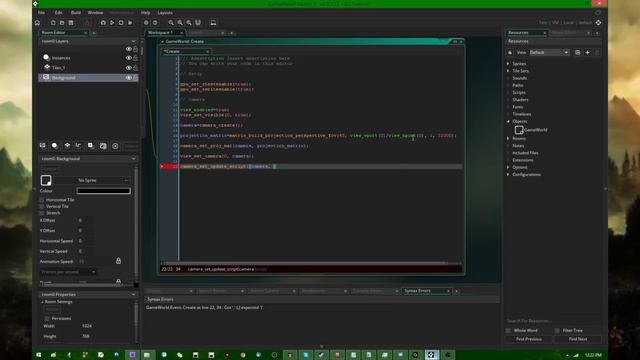Tick the Whole Word search checkbox
Image resolution: width=640 pixels, height=360 pixels.
tap(508, 331)
